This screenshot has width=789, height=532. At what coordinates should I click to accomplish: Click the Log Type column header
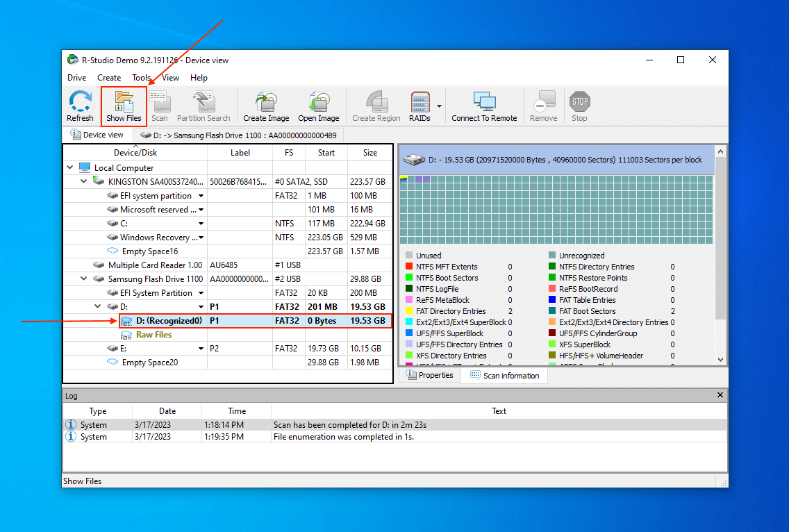tap(98, 410)
